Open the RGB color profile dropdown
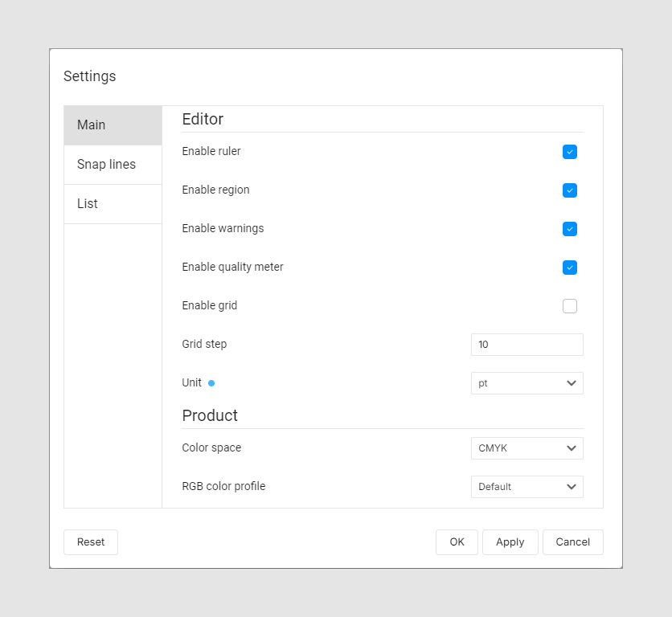 tap(527, 487)
